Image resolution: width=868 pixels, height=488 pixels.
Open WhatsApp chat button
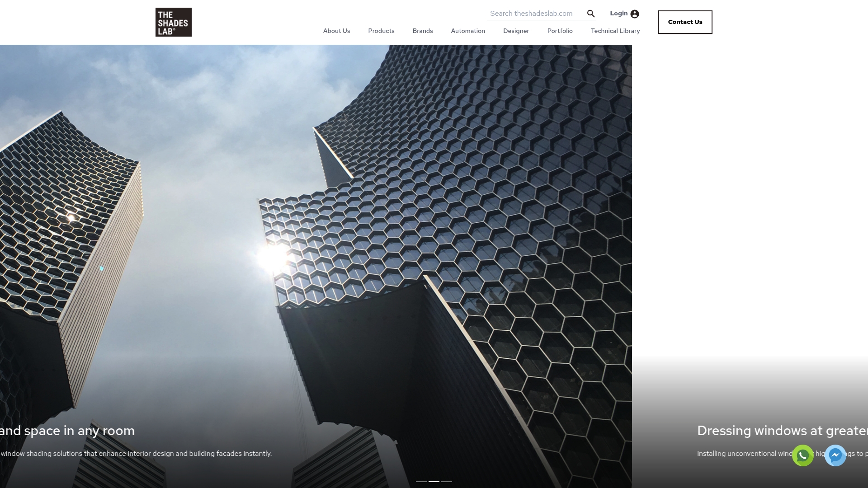(803, 455)
